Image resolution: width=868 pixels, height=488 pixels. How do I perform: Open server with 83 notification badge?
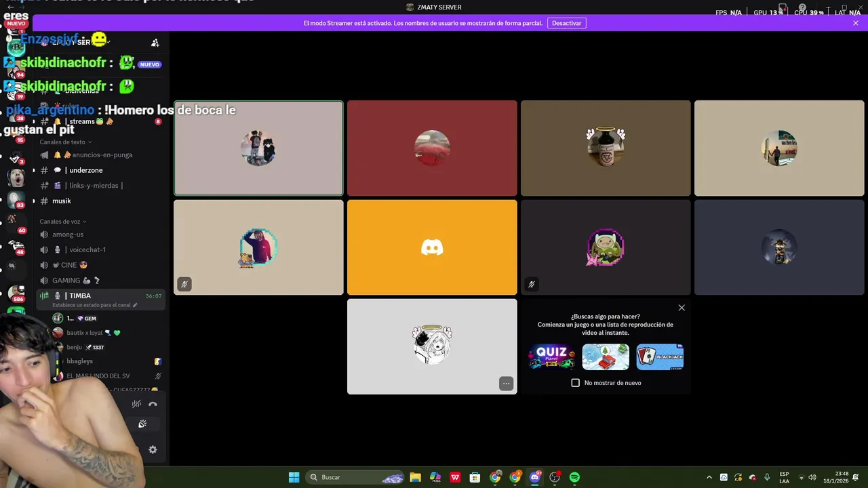pos(16,199)
